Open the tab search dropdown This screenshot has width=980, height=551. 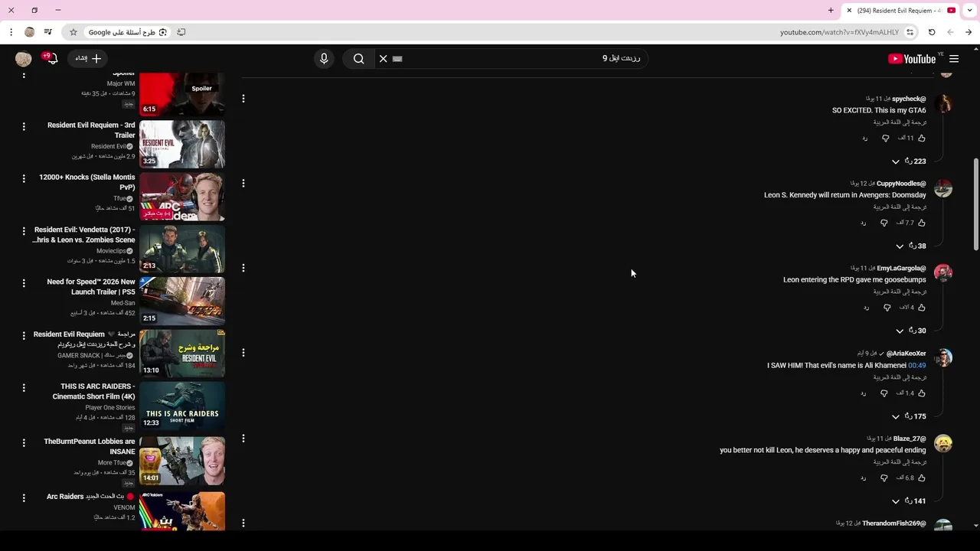(970, 11)
